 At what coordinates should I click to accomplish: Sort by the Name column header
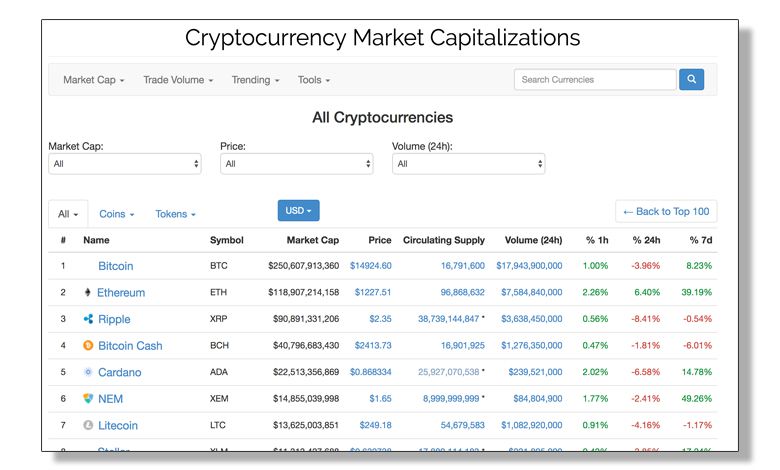(x=96, y=240)
